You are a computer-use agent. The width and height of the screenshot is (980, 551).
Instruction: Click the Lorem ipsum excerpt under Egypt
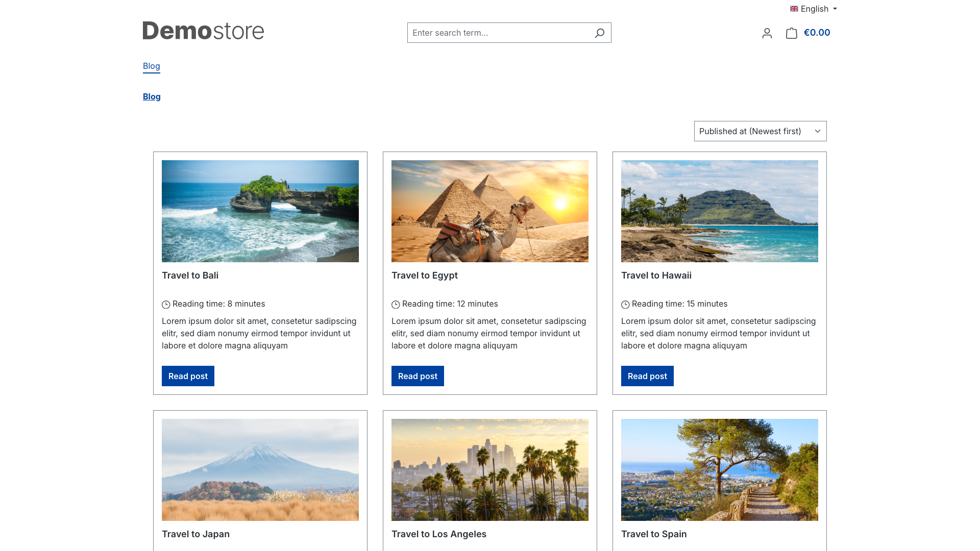pyautogui.click(x=489, y=333)
